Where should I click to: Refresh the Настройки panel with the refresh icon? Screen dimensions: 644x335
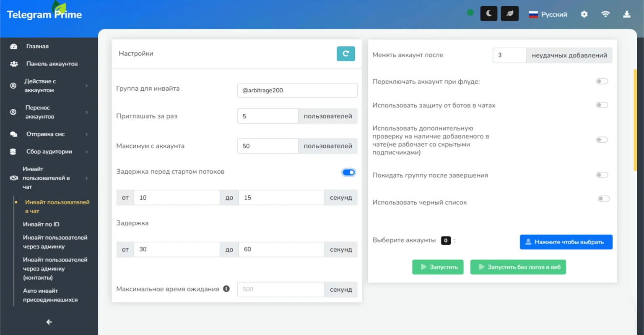pyautogui.click(x=345, y=54)
